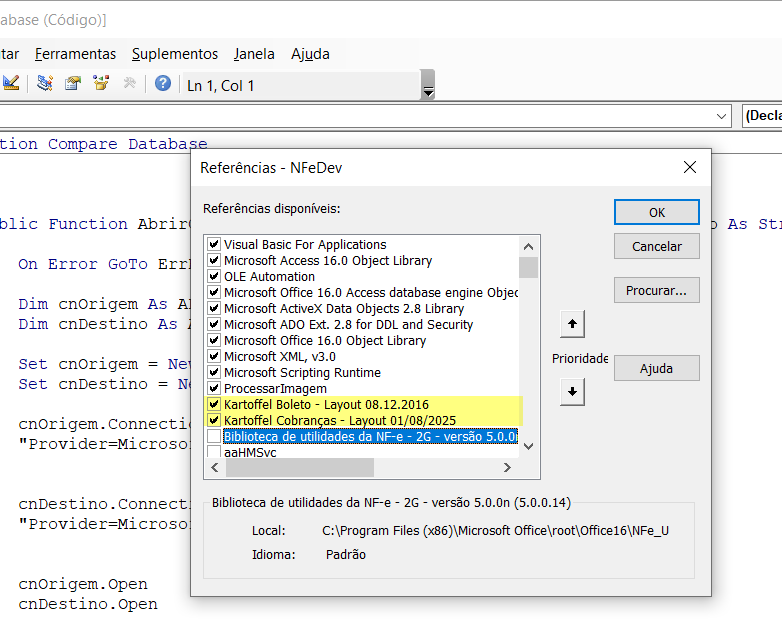Open the Ferramentas menu
This screenshot has width=782, height=637.
tap(75, 54)
